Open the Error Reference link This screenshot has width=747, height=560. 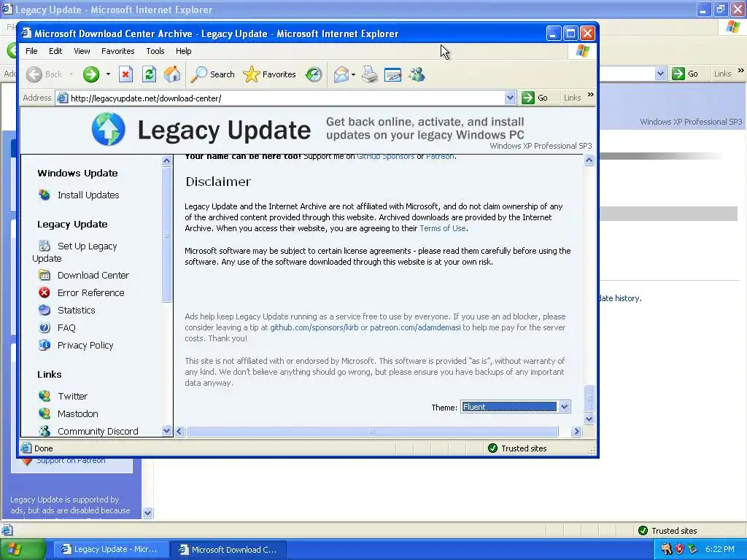[x=90, y=293]
